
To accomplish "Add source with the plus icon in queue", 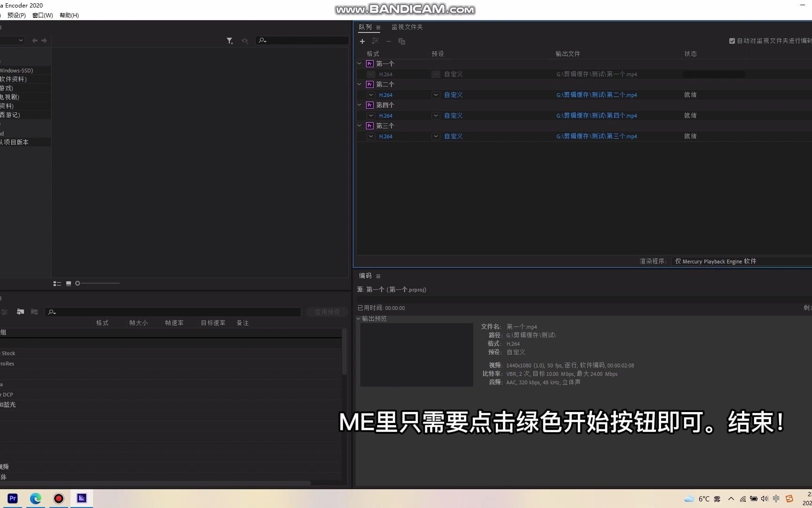I will tap(362, 41).
